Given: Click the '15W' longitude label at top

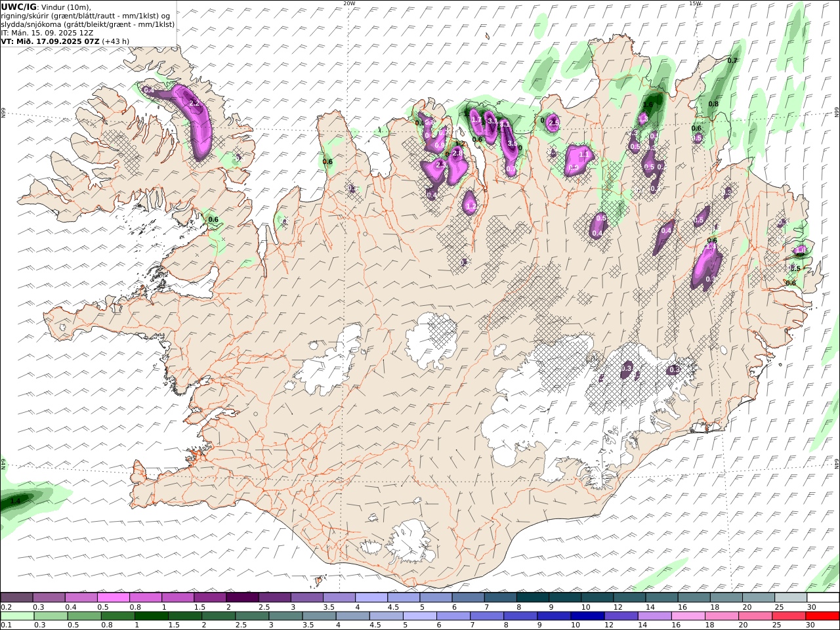Looking at the screenshot, I should click(x=695, y=3).
